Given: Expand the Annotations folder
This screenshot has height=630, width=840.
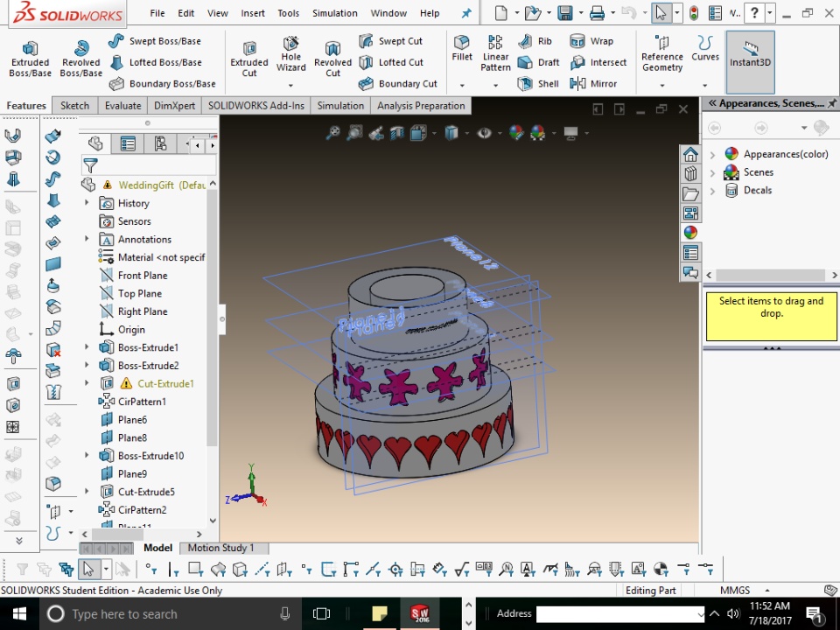Looking at the screenshot, I should click(x=87, y=238).
